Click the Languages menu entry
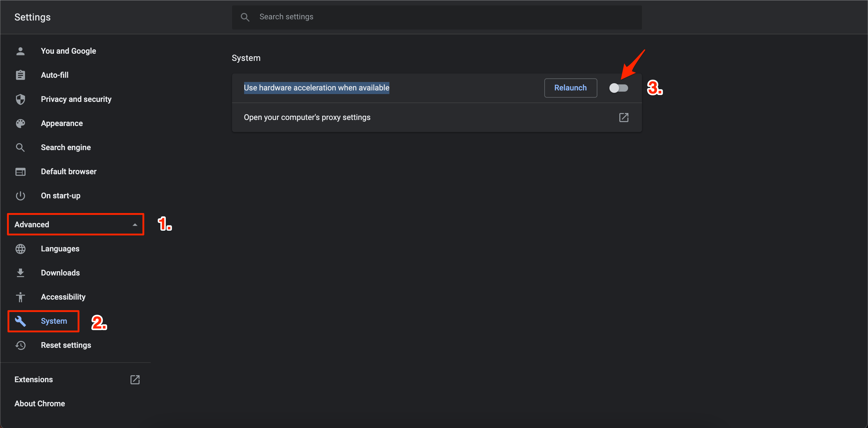The image size is (868, 428). coord(60,249)
